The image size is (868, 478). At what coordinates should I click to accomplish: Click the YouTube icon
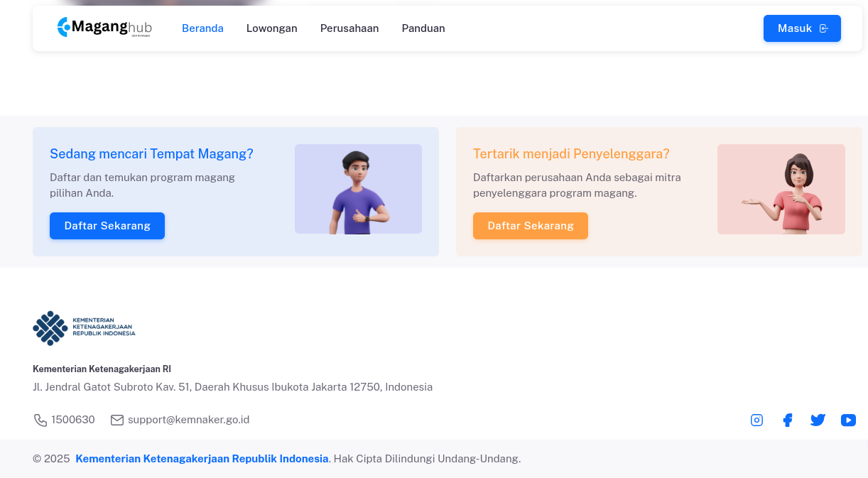pyautogui.click(x=848, y=420)
